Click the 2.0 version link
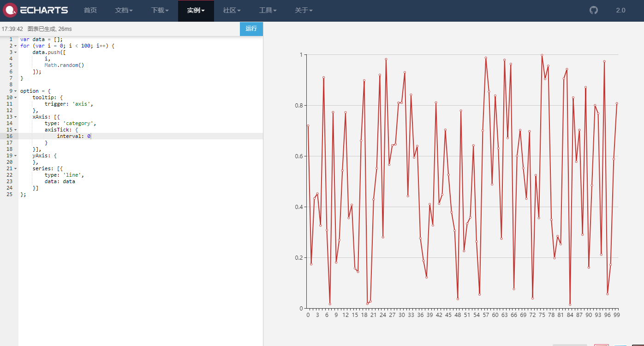Image resolution: width=644 pixels, height=346 pixels. point(620,10)
